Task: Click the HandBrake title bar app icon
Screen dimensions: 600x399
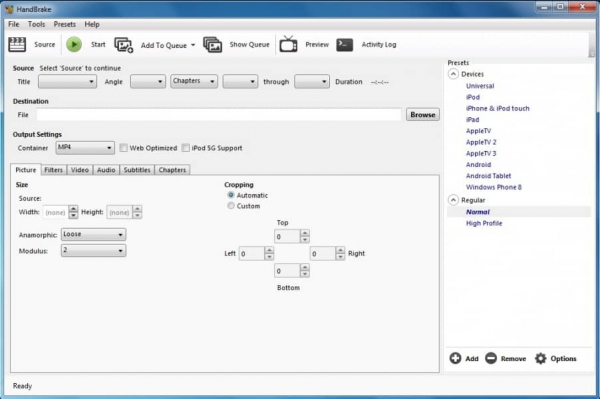Action: point(9,9)
